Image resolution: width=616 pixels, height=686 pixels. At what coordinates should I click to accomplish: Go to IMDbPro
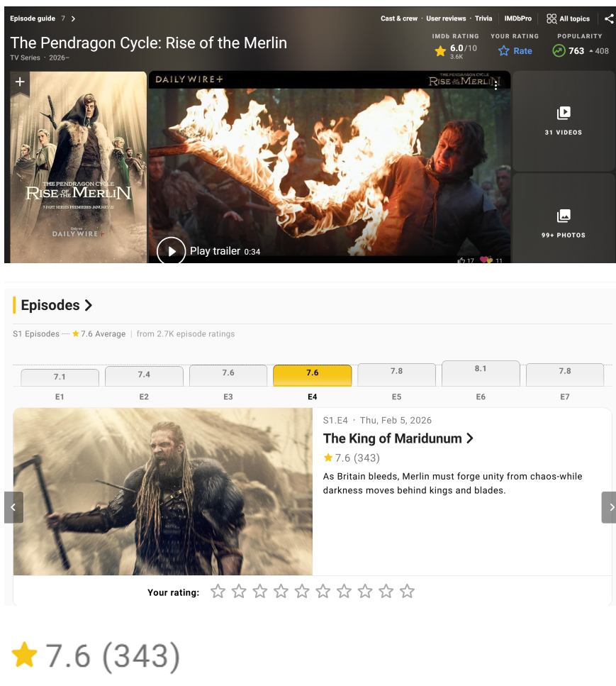[x=517, y=18]
